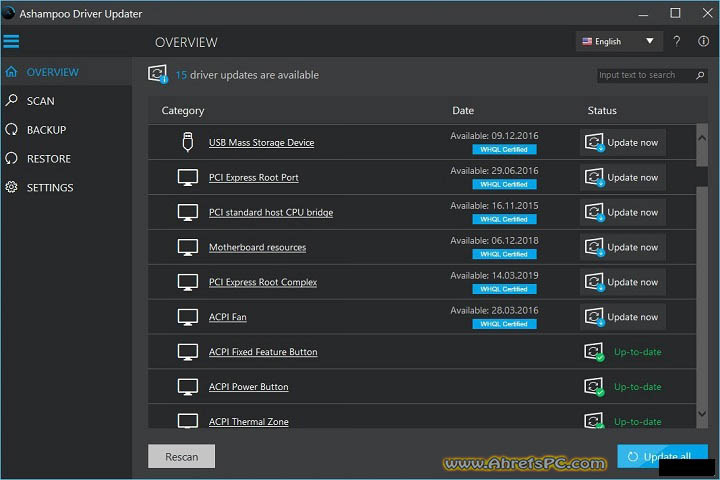The height and width of the screenshot is (480, 720).
Task: Click the monitor icon for ACPI Thermal Zone
Action: 187,421
